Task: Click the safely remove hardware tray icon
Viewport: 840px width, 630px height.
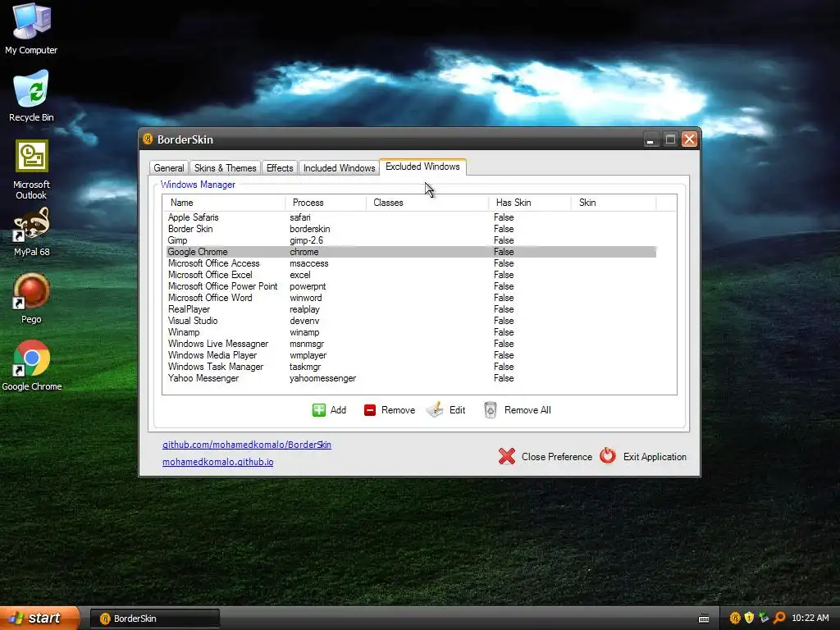Action: click(764, 619)
